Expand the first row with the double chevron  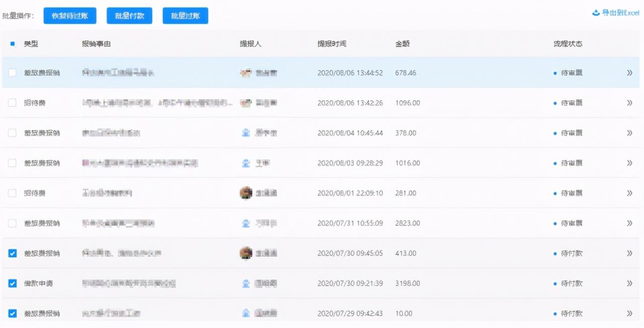pos(629,73)
